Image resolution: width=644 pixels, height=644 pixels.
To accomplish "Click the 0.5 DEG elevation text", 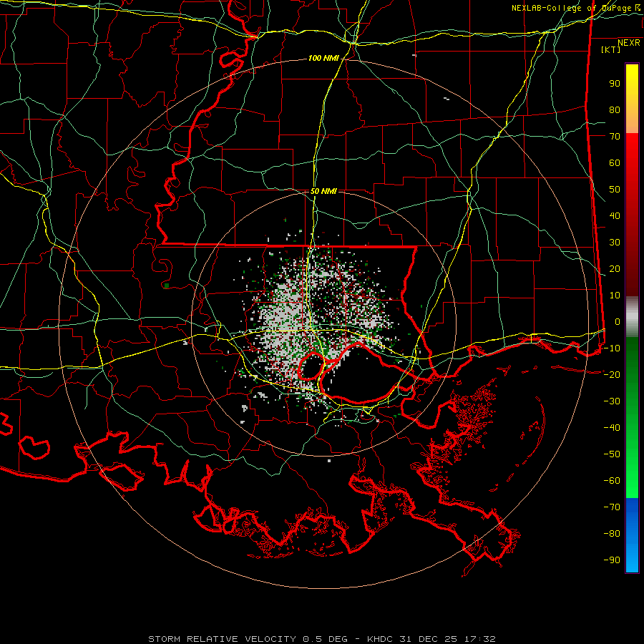I will click(325, 639).
